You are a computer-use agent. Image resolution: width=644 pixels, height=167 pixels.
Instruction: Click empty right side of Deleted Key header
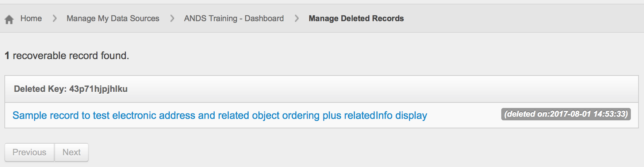(383, 89)
